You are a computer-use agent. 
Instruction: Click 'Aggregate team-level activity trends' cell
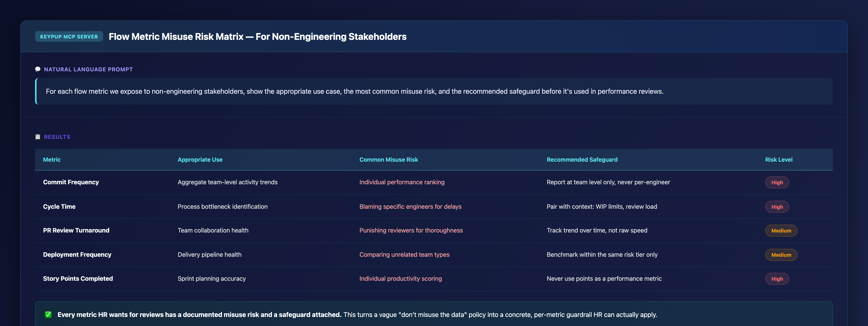tap(227, 182)
